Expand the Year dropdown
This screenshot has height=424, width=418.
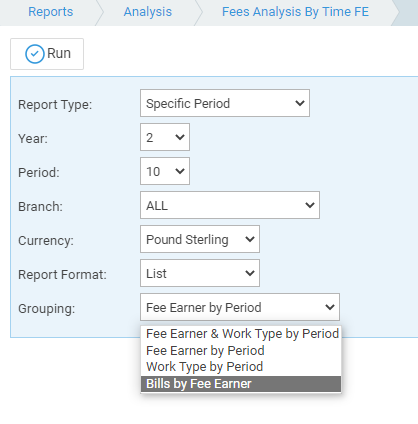165,137
